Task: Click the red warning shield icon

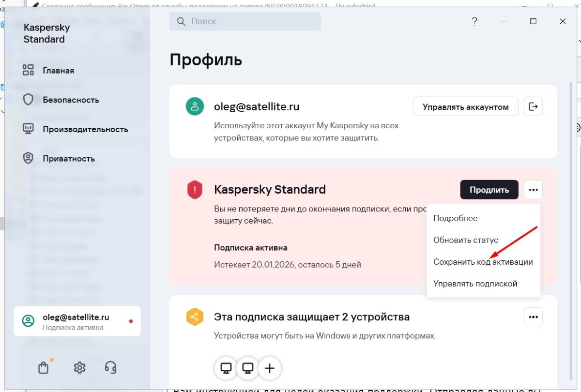Action: [x=195, y=190]
